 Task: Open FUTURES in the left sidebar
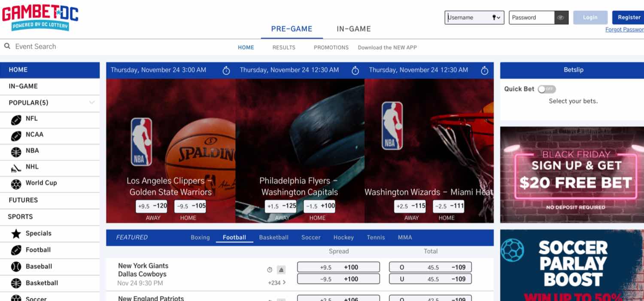(50, 200)
